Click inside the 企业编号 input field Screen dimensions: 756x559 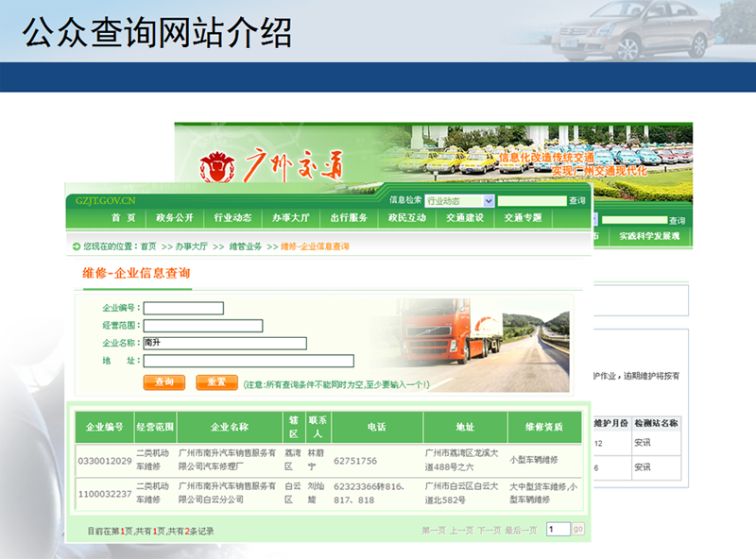click(183, 308)
